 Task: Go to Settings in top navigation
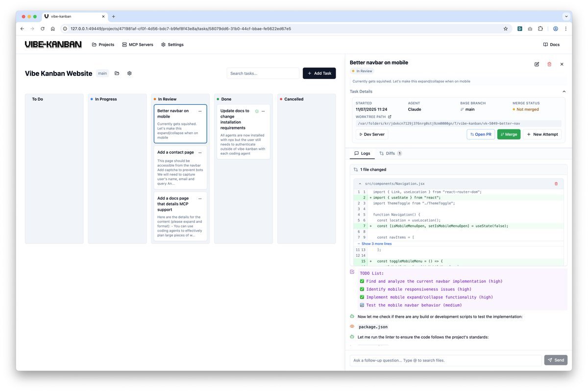(x=172, y=45)
